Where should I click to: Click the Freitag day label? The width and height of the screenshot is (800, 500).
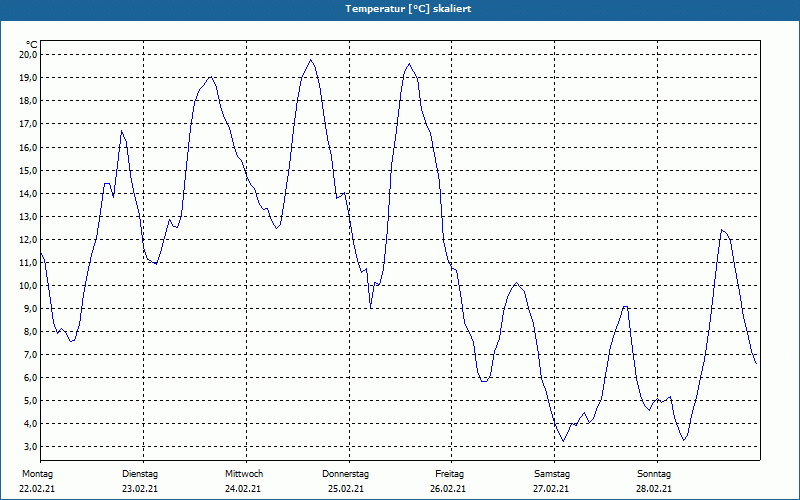coord(449,474)
